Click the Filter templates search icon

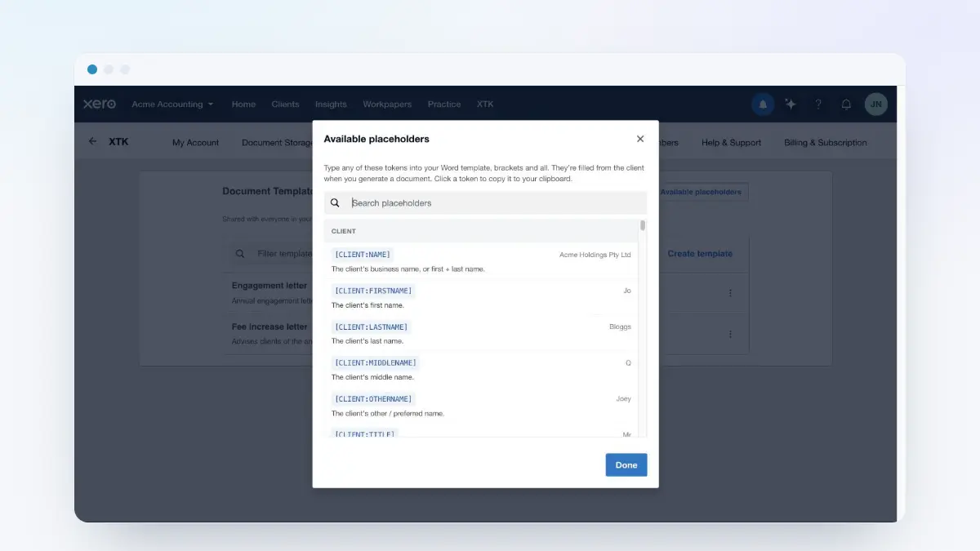click(240, 254)
